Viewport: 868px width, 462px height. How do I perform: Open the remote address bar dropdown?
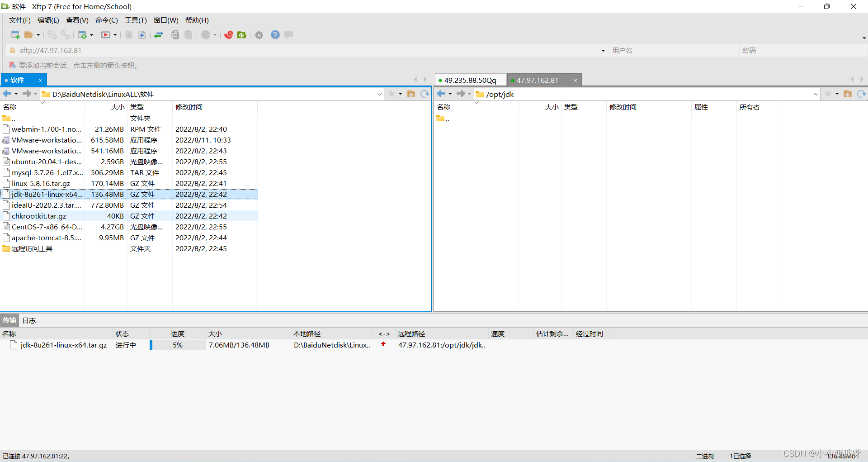coord(816,94)
